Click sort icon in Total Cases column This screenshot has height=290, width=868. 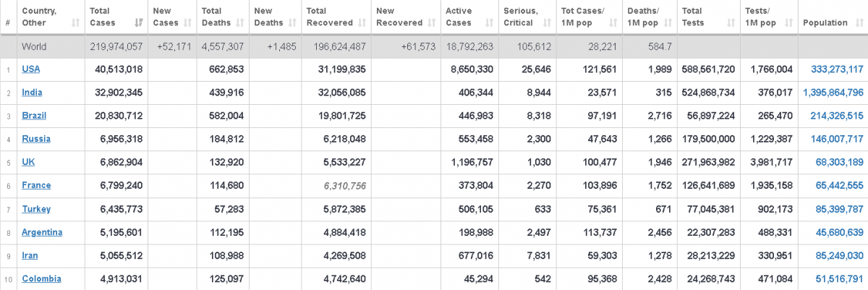pyautogui.click(x=137, y=23)
